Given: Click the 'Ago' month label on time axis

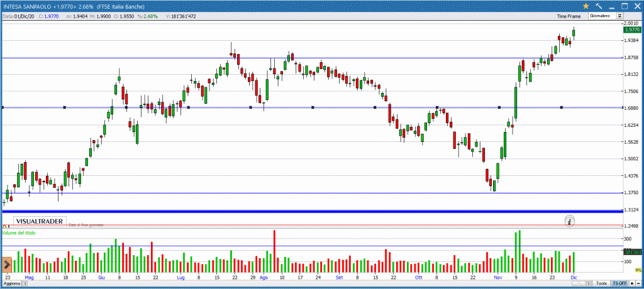Looking at the screenshot, I should pos(264,278).
